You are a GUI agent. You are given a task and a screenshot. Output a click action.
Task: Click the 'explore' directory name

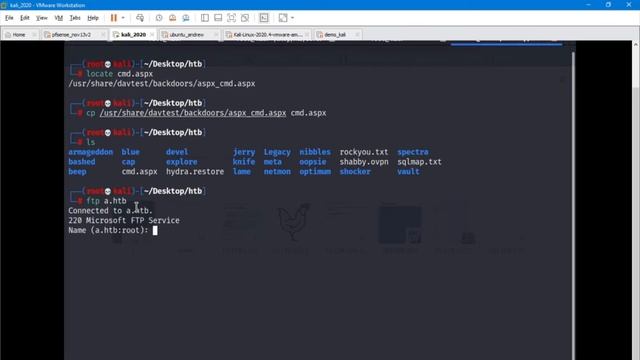click(181, 162)
